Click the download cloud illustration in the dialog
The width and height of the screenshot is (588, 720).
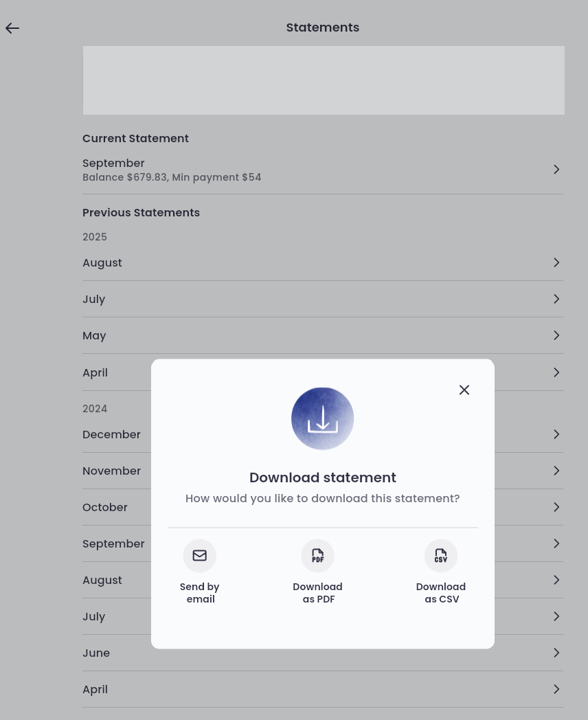322,418
